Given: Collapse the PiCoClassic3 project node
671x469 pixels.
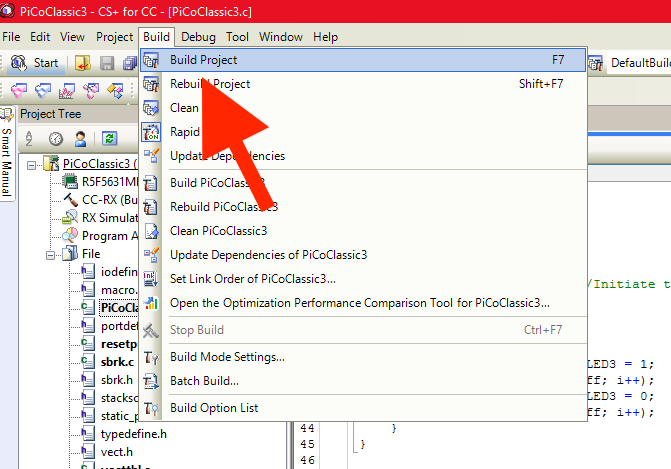Looking at the screenshot, I should 31,165.
